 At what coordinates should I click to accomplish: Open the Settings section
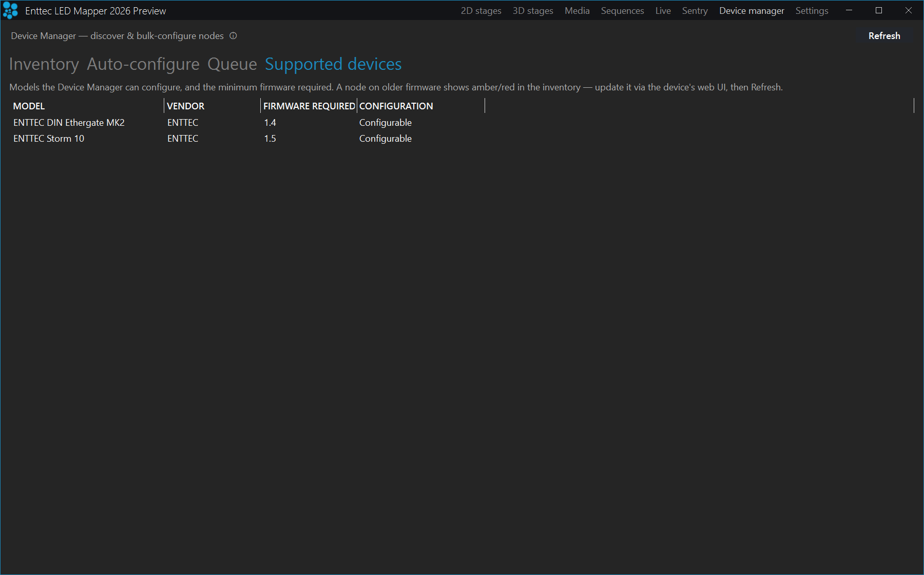coord(812,11)
